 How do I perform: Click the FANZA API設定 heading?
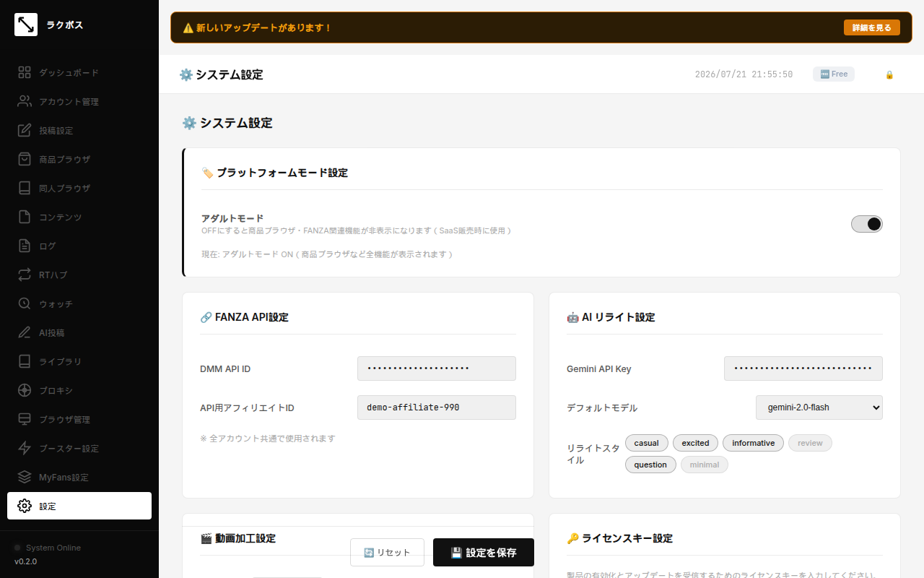pyautogui.click(x=244, y=317)
